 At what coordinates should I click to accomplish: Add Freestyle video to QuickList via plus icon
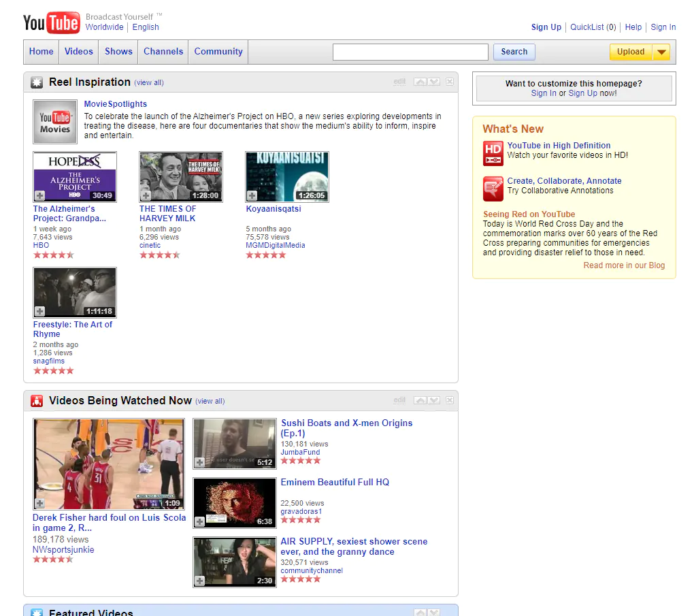pos(40,311)
